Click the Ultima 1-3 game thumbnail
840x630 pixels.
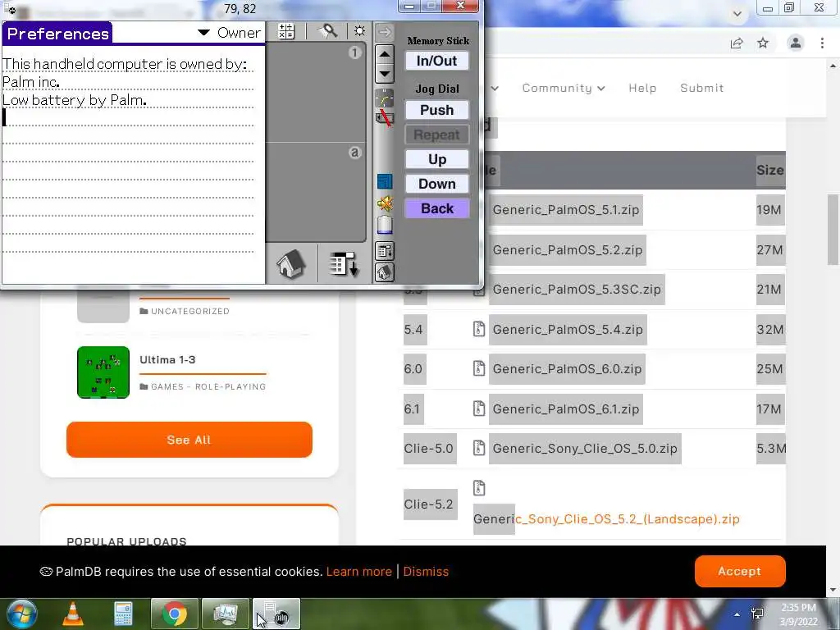point(103,372)
